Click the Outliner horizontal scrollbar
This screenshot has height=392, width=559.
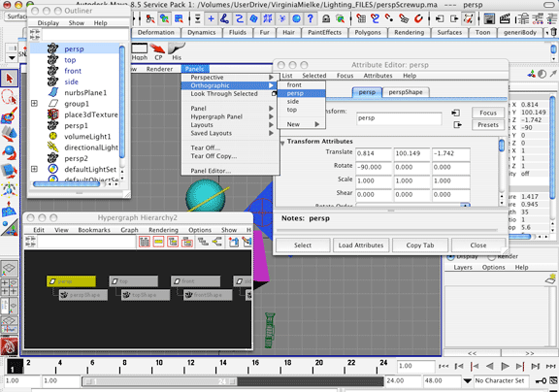[67, 184]
